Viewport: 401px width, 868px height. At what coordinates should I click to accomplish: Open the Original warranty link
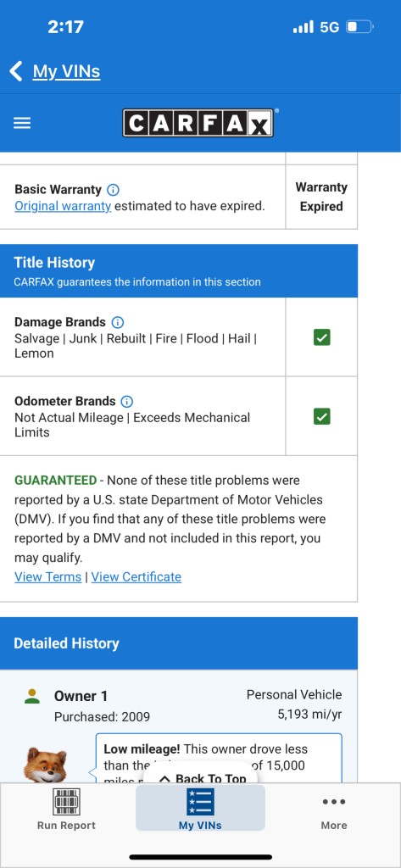[x=63, y=206]
